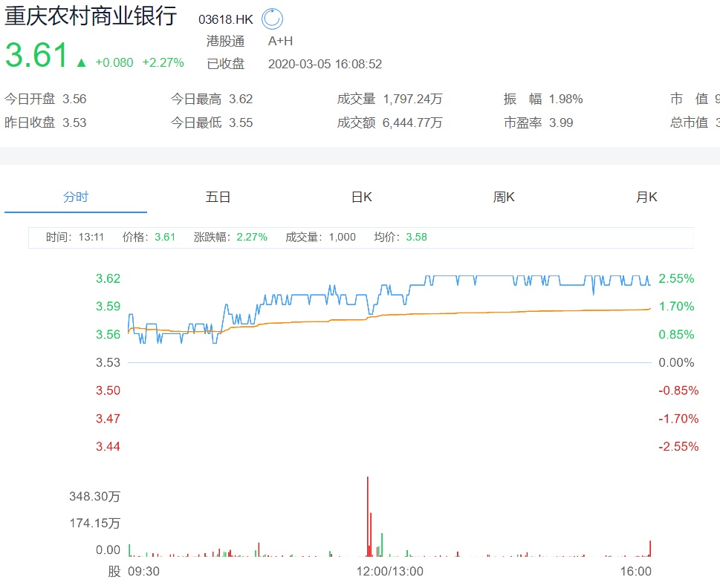The width and height of the screenshot is (720, 588).
Task: Click the 港股通 tag
Action: tap(226, 41)
